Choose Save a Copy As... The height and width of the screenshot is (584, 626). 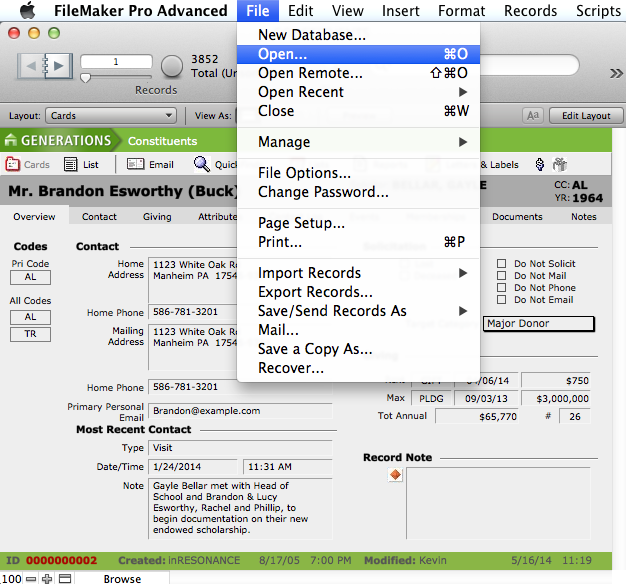pos(358,349)
